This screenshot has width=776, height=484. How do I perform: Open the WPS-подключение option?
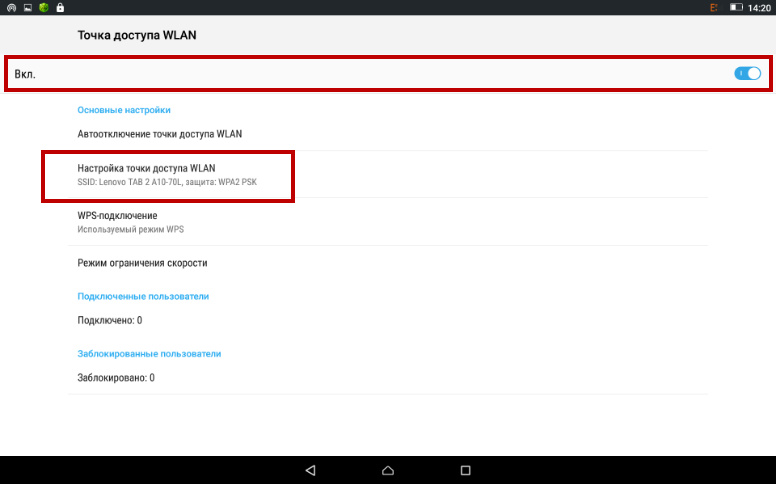118,215
